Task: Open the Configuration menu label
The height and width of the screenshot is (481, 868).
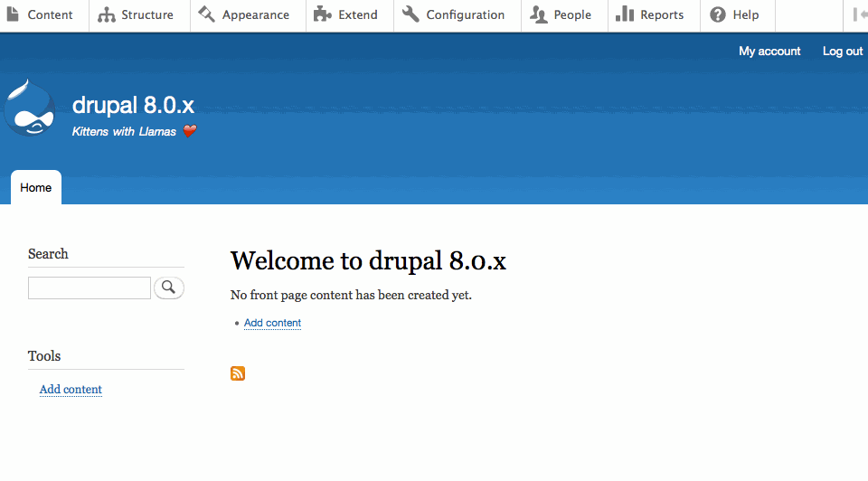Action: pos(465,15)
